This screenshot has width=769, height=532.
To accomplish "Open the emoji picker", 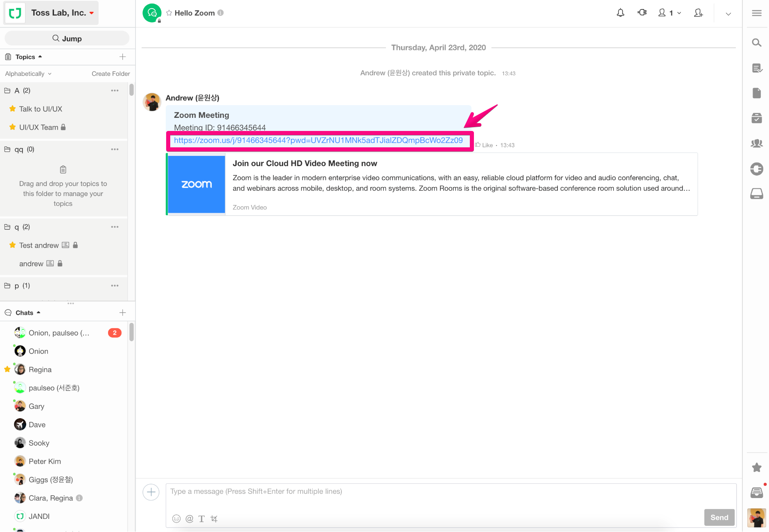I will [x=176, y=518].
